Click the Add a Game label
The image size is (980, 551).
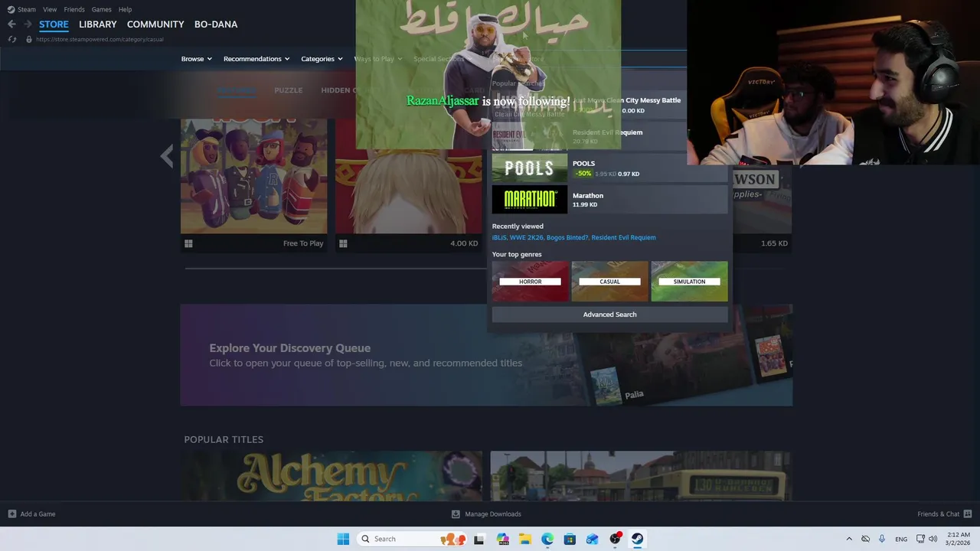(x=38, y=514)
